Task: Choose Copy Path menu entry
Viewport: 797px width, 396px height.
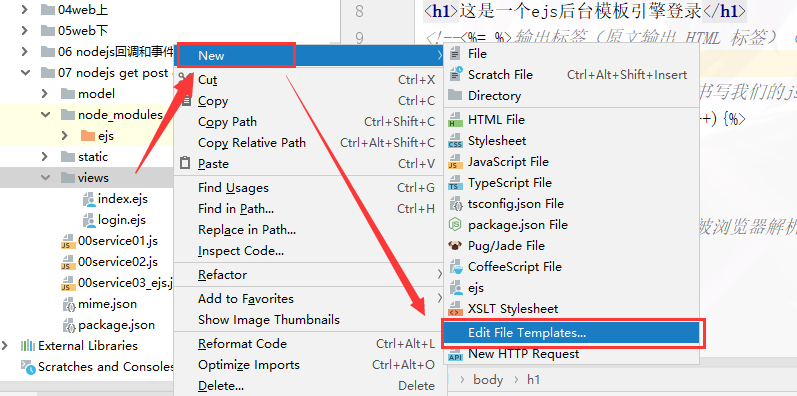Action: pos(310,122)
